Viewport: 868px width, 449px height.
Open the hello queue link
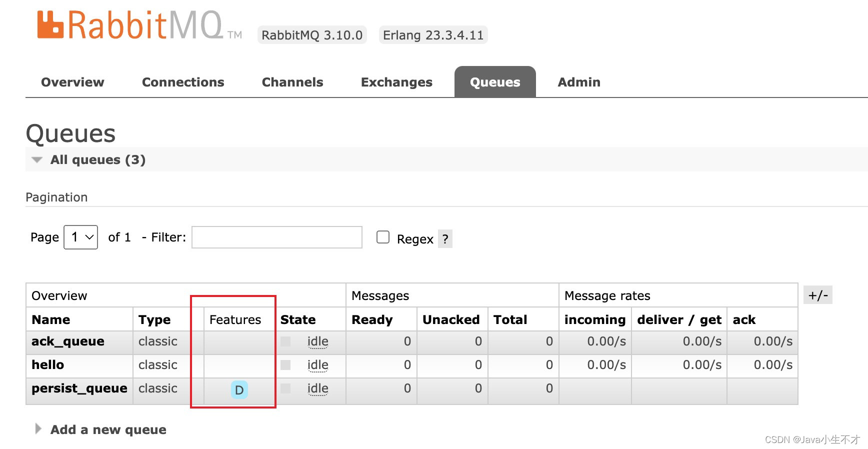(x=48, y=365)
